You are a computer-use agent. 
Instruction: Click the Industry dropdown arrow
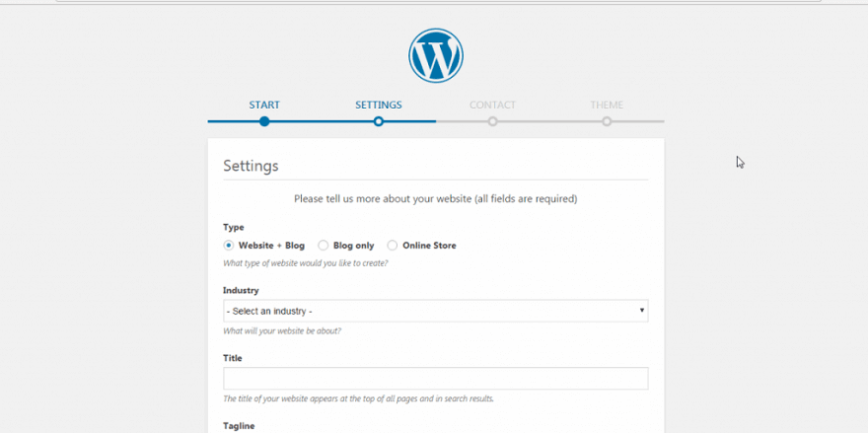[641, 311]
